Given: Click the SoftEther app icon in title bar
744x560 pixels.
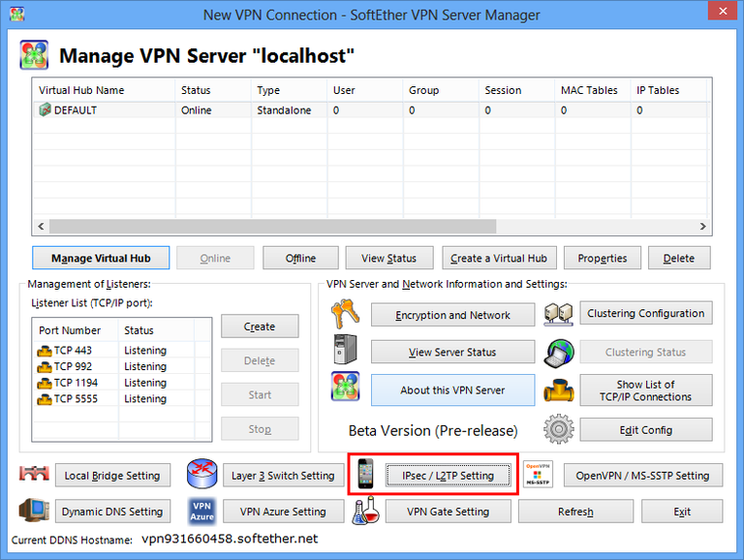Looking at the screenshot, I should [x=17, y=14].
